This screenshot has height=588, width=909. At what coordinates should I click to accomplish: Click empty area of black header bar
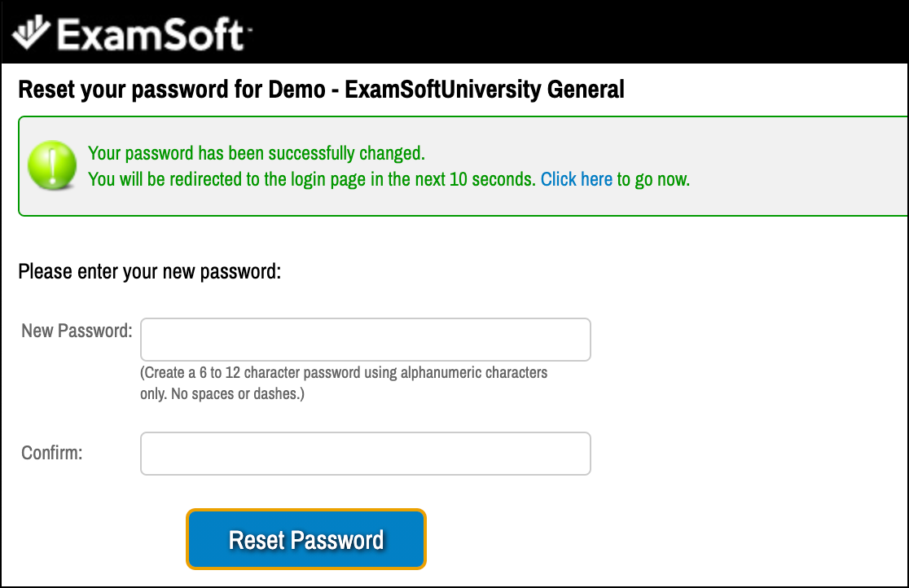[x=570, y=33]
